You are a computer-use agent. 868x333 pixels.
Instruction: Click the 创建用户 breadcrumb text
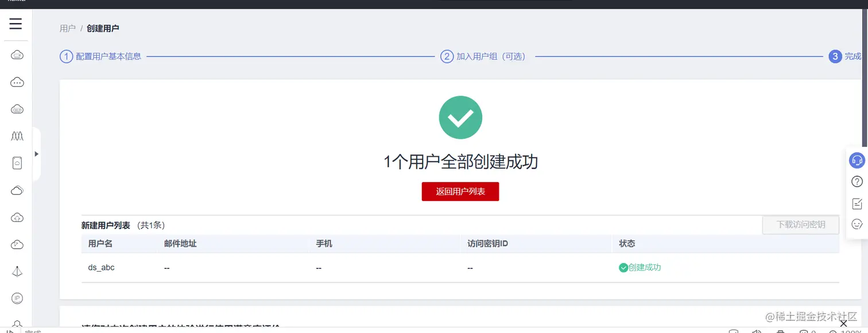point(103,28)
